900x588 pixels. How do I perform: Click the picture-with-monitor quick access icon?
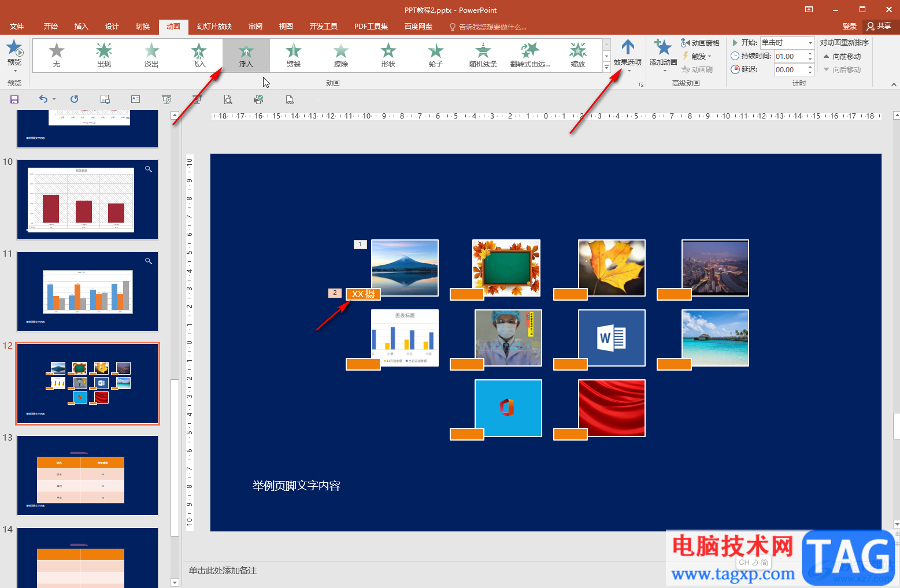pos(105,99)
